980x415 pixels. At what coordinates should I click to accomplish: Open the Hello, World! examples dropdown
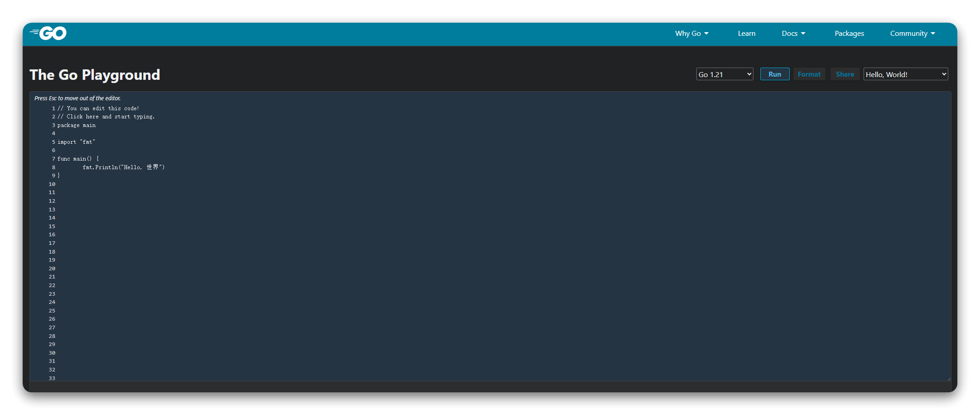tap(906, 74)
